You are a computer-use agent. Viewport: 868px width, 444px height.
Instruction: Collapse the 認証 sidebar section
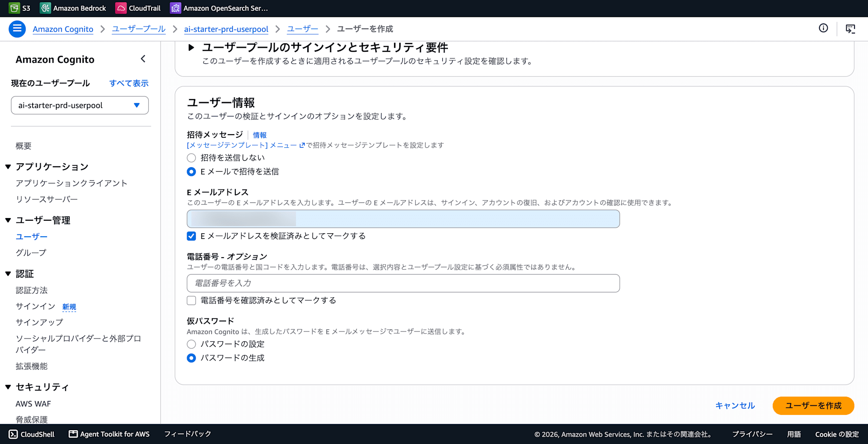(8, 274)
